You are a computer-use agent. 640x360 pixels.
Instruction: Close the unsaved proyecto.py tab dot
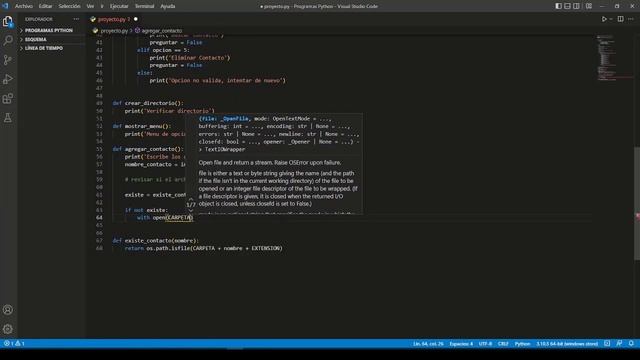(x=136, y=19)
